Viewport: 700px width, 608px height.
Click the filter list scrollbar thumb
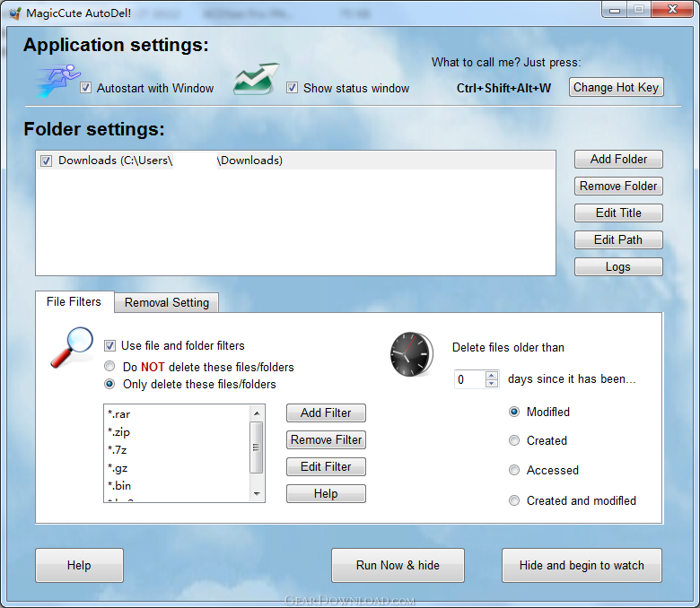click(257, 447)
